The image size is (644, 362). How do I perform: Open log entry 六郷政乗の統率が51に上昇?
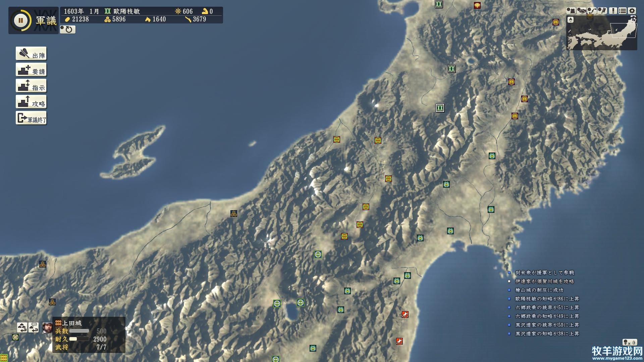coord(547,307)
